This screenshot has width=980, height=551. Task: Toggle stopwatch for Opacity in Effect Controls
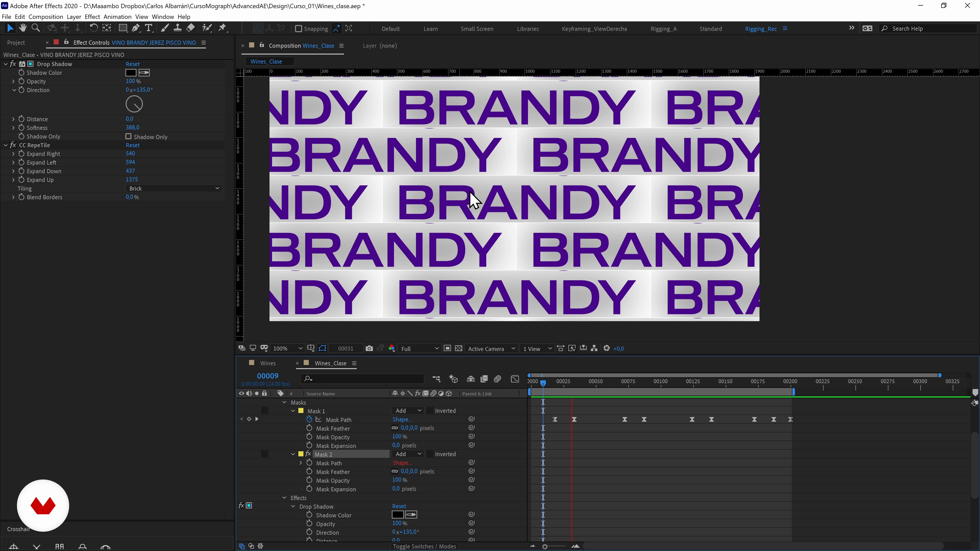[x=22, y=81]
